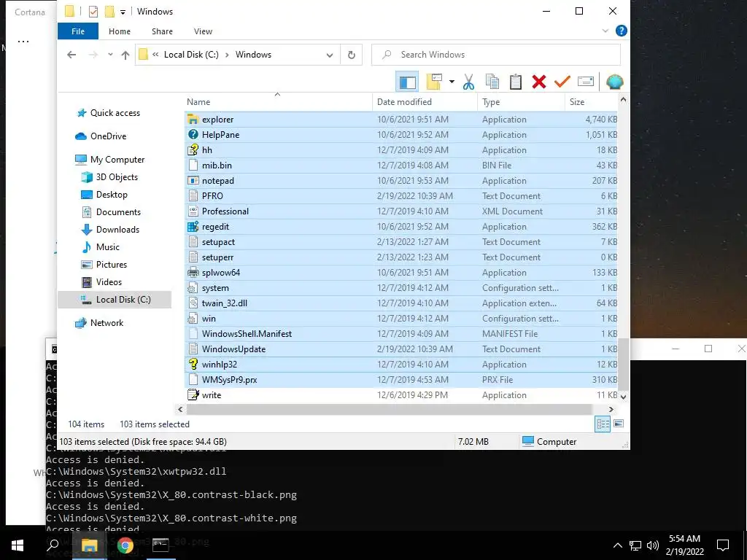The image size is (747, 560).
Task: Refresh the Windows folder view
Action: pos(352,55)
